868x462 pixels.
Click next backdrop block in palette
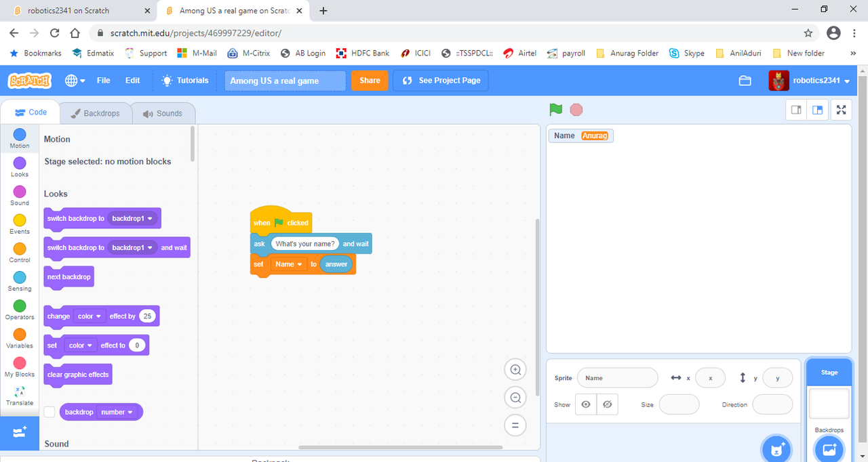pos(68,277)
